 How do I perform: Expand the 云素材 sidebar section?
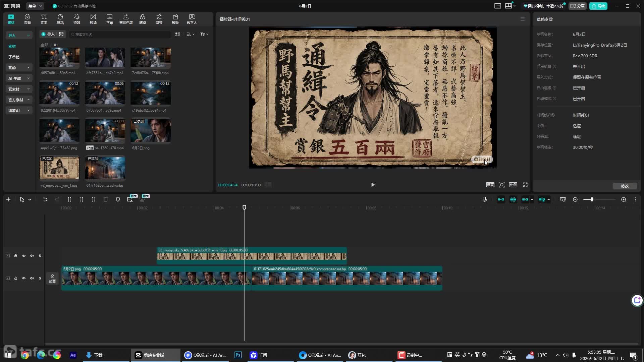coord(19,89)
